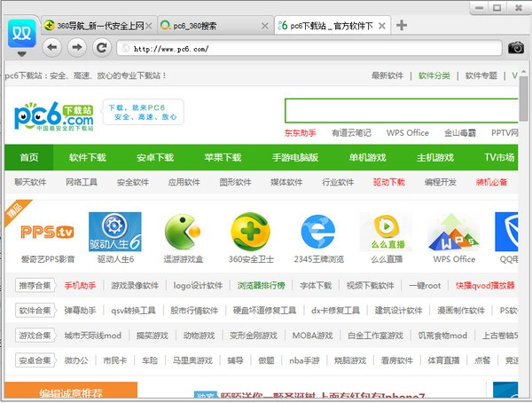The width and height of the screenshot is (532, 403).
Task: Open the 体育直播 link
Action: pos(443,360)
